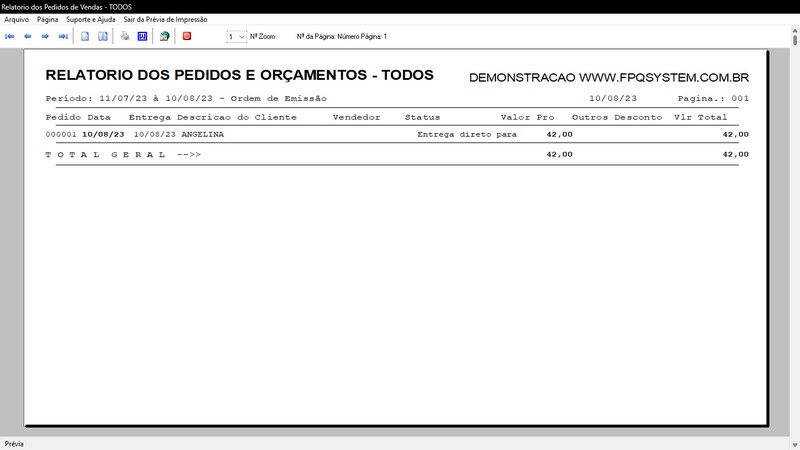
Task: Click status Entrega direto para
Action: pos(467,135)
